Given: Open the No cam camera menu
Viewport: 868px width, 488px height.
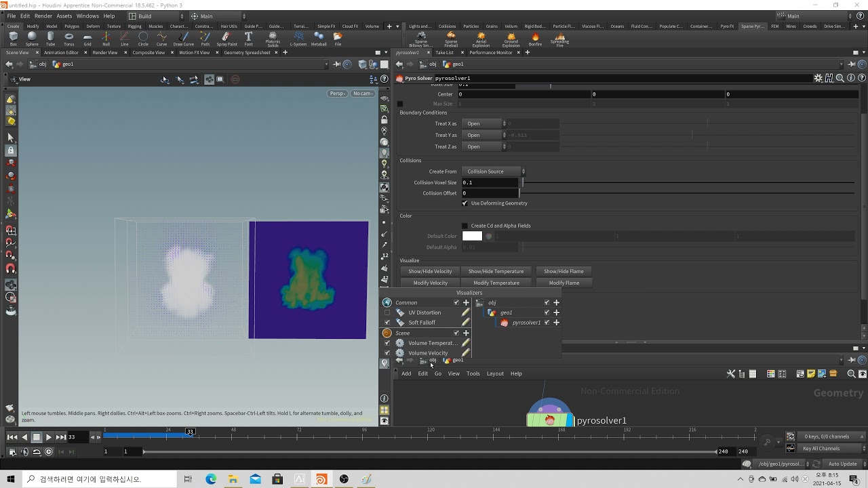Looking at the screenshot, I should (x=363, y=94).
